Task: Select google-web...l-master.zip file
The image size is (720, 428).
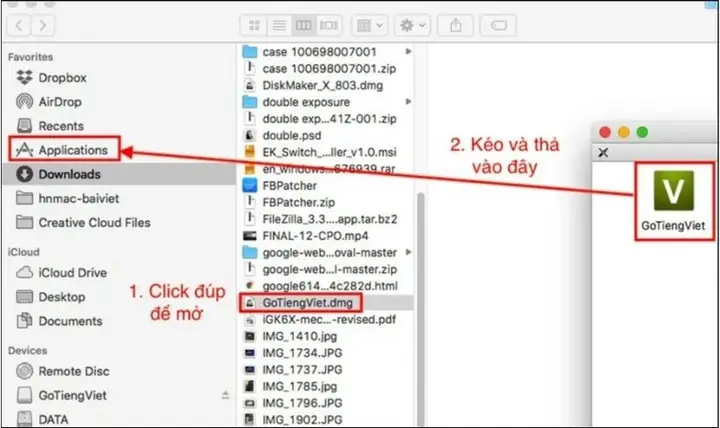Action: [329, 269]
